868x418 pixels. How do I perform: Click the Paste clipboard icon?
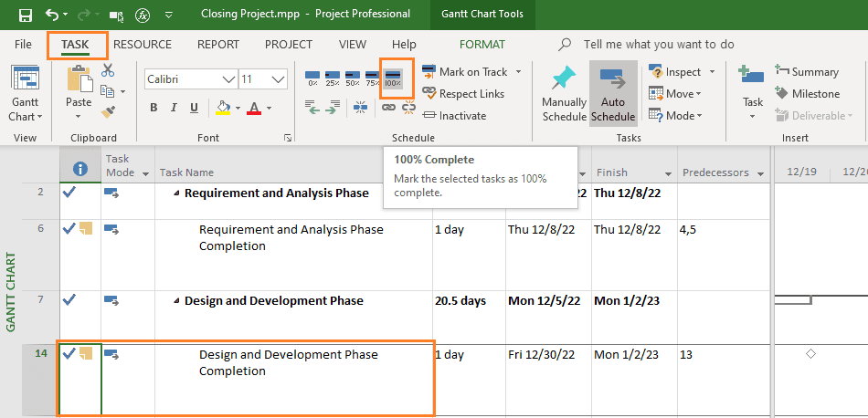tap(79, 78)
